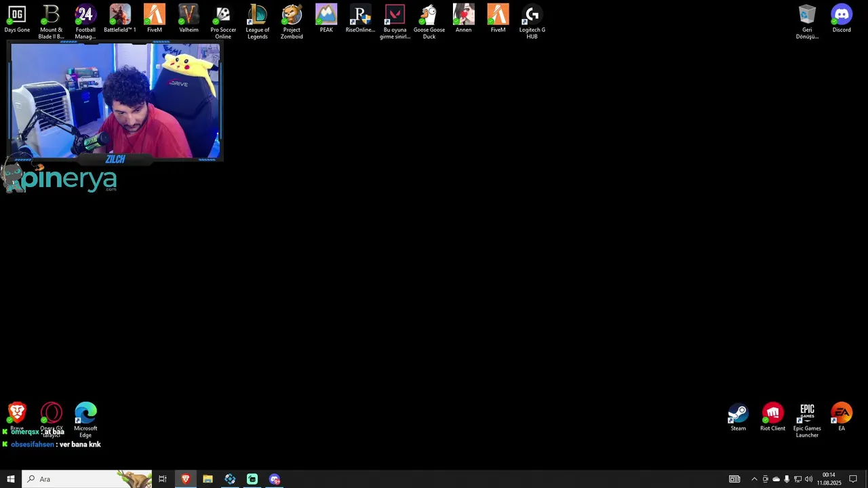Open the notification center icon
This screenshot has width=868, height=488.
853,479
